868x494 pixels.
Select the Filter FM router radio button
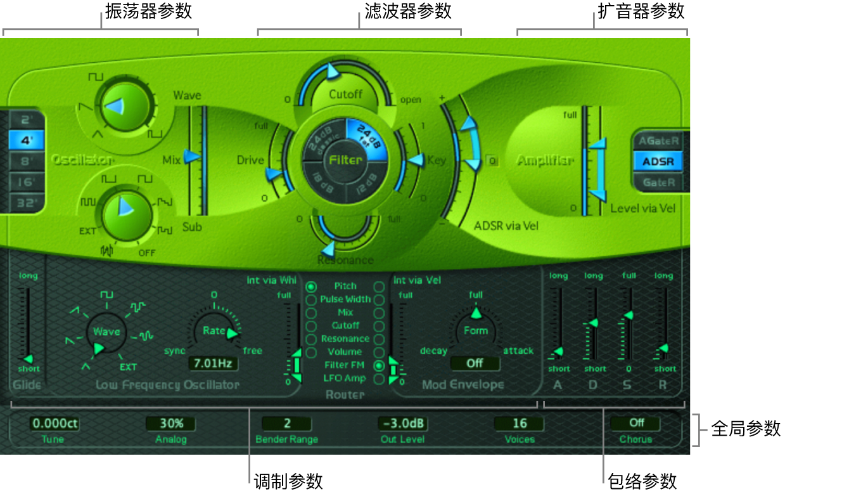pos(380,365)
